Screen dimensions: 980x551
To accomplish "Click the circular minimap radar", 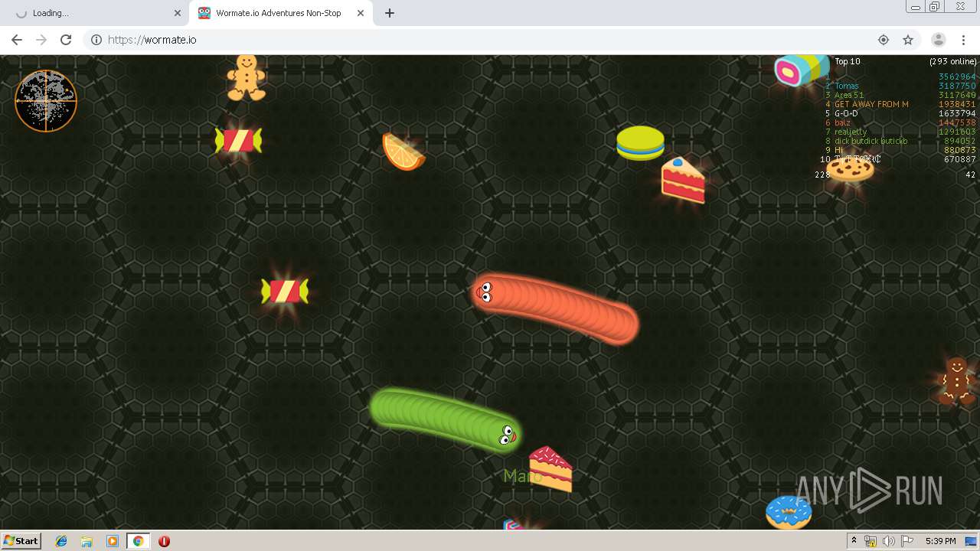I will click(46, 100).
